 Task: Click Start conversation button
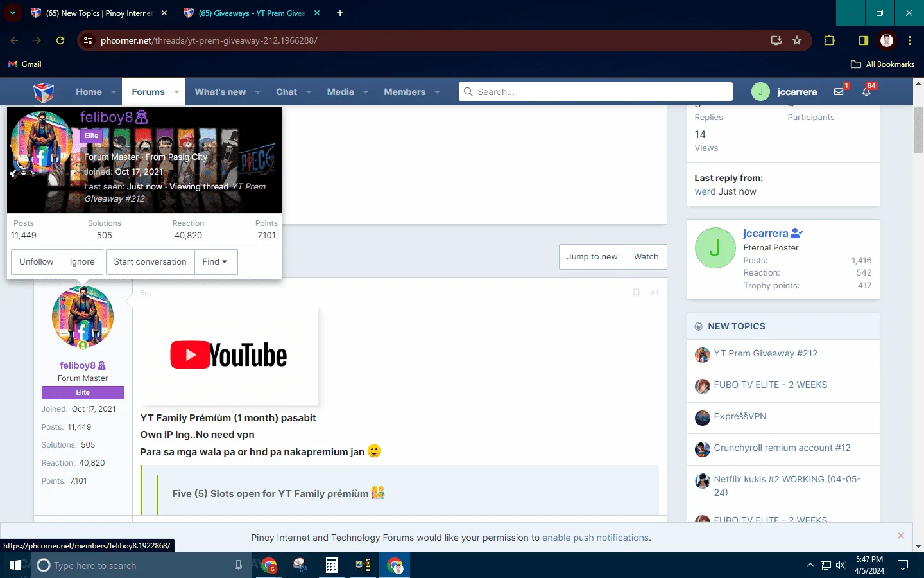coord(150,262)
